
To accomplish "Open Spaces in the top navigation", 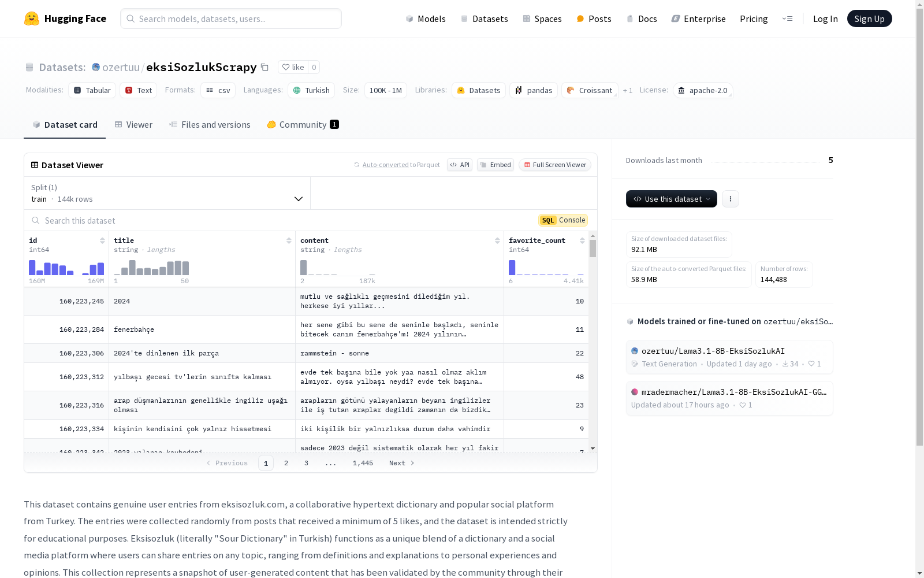I will click(x=542, y=18).
